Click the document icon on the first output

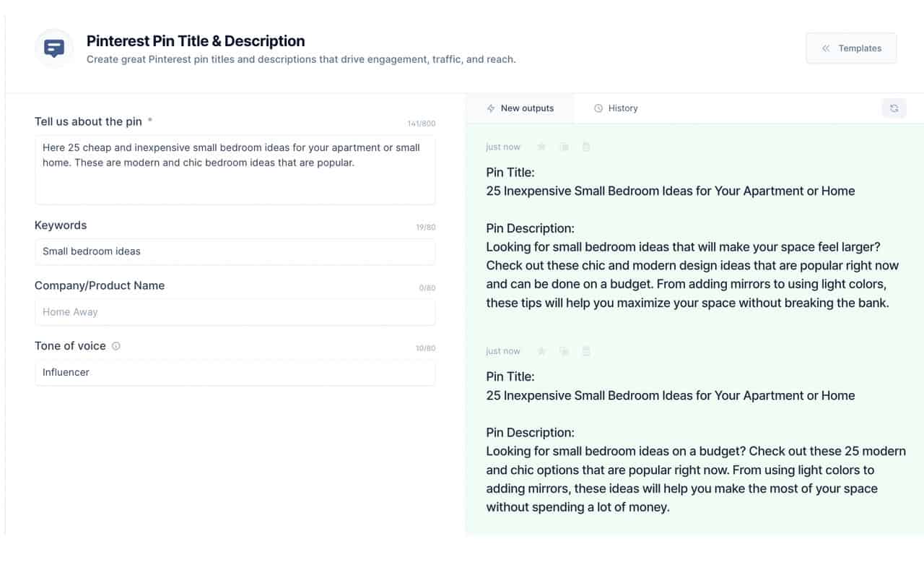point(586,147)
